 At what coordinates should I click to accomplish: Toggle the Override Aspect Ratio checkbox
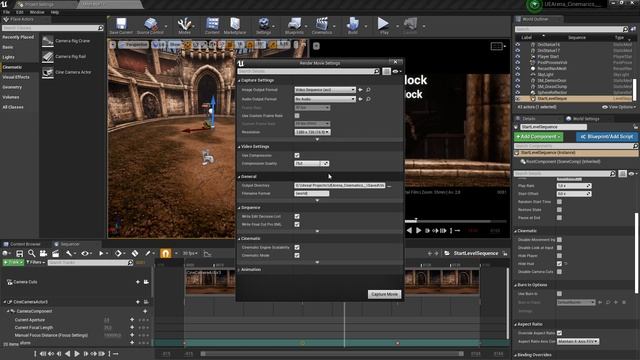click(x=559, y=333)
